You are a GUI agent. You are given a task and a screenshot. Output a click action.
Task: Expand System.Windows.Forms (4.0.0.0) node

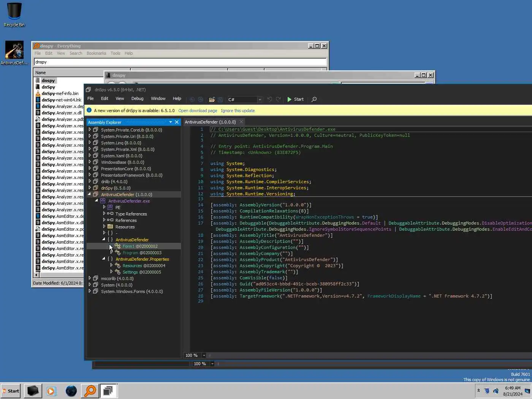(x=90, y=291)
